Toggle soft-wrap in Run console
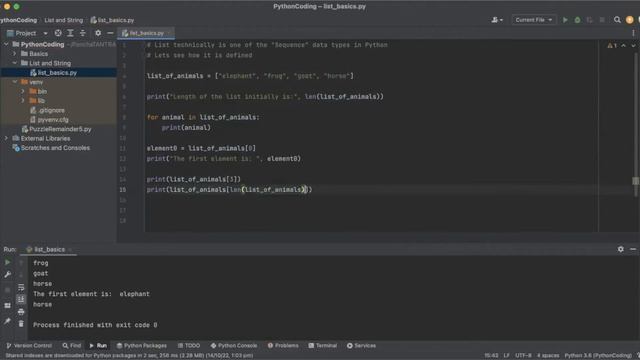This screenshot has height=360, width=640. pyautogui.click(x=21, y=287)
